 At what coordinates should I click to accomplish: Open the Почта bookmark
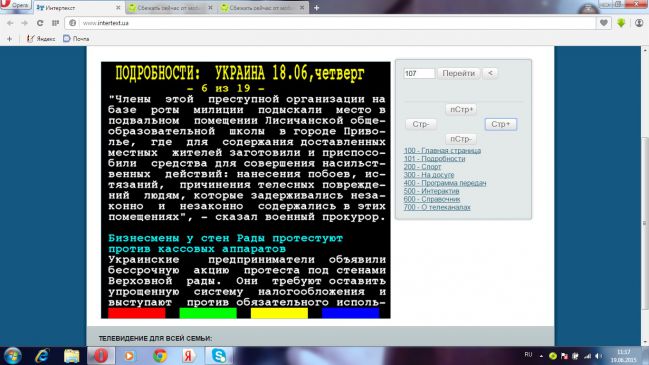(76, 39)
